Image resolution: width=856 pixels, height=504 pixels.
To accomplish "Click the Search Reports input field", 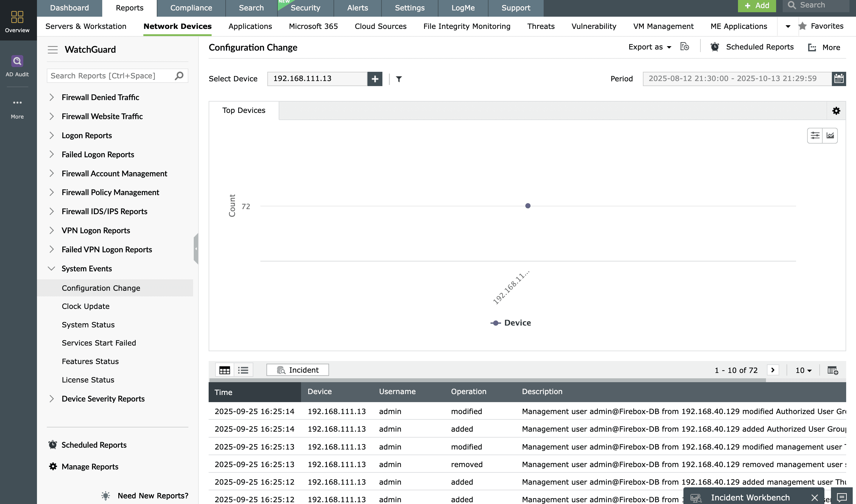I will coord(111,76).
